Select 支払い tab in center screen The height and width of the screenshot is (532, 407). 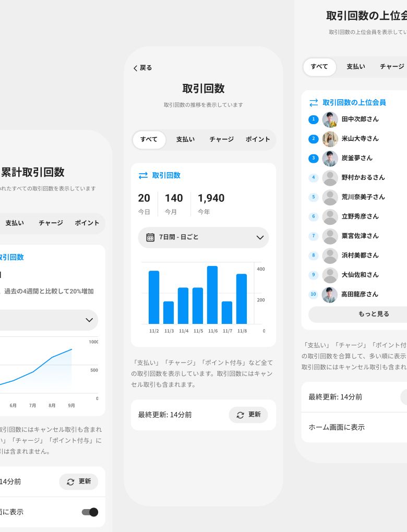[x=185, y=139]
